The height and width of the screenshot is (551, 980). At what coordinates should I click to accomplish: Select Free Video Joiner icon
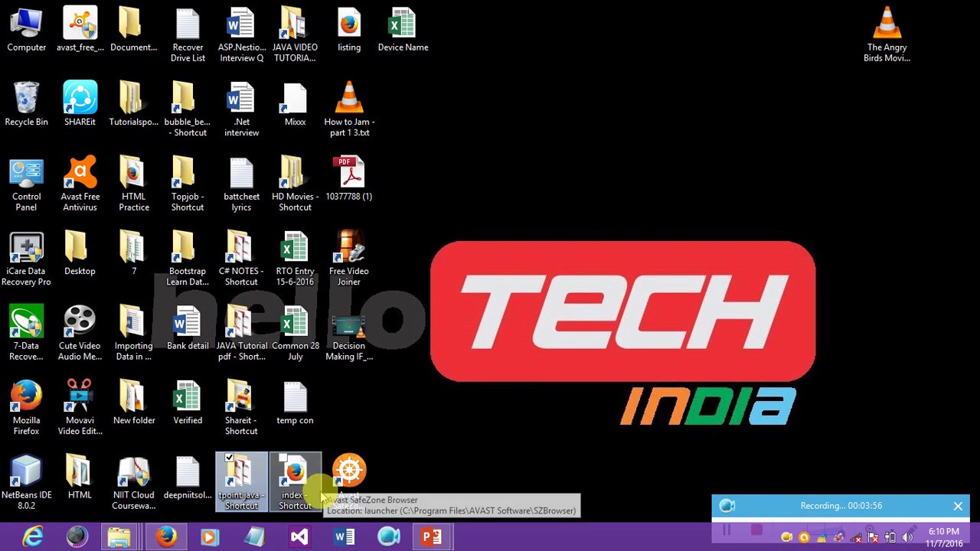click(348, 259)
